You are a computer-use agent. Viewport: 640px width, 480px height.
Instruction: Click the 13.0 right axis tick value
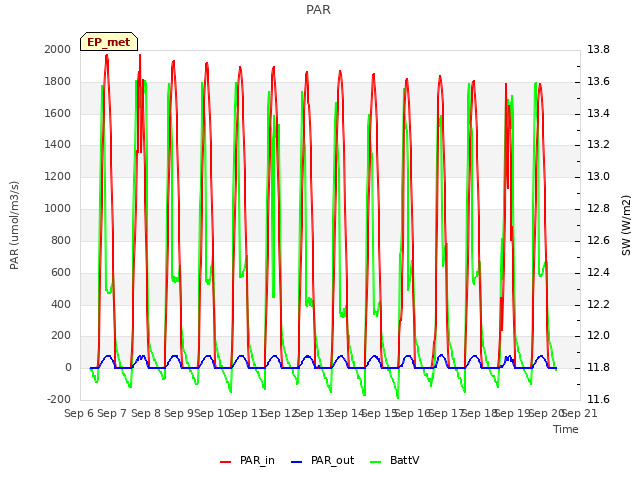(598, 177)
